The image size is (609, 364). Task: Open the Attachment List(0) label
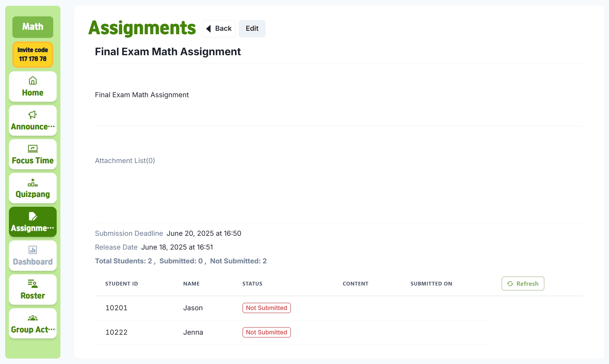pos(125,161)
